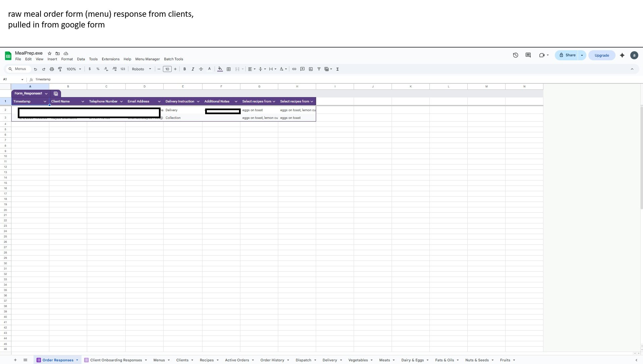643x364 pixels.
Task: Expand the Client Name column filter
Action: [x=82, y=101]
